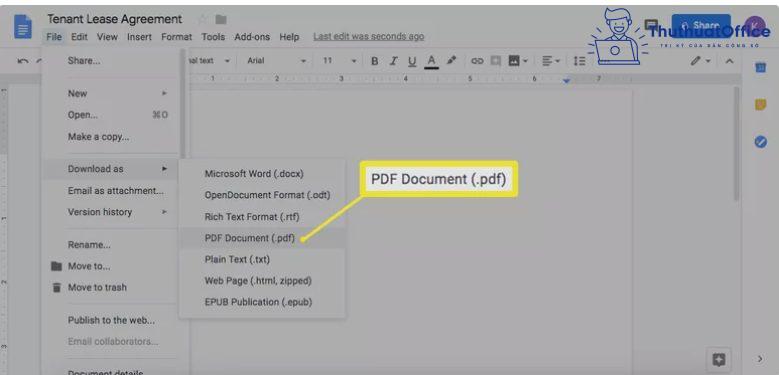Click the 'Last edit was seconds ago' link
The width and height of the screenshot is (779, 375).
tap(369, 36)
